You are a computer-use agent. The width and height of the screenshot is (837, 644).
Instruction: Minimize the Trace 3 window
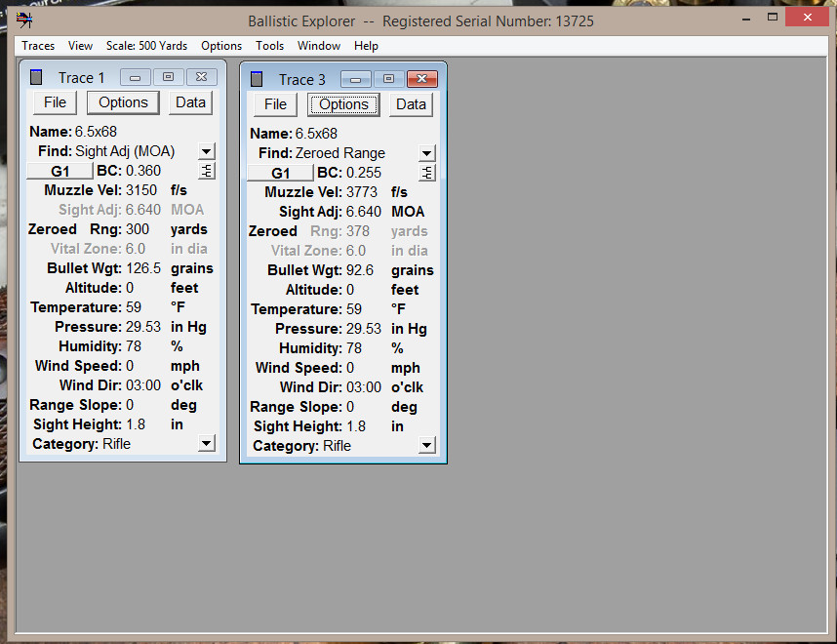pyautogui.click(x=355, y=79)
